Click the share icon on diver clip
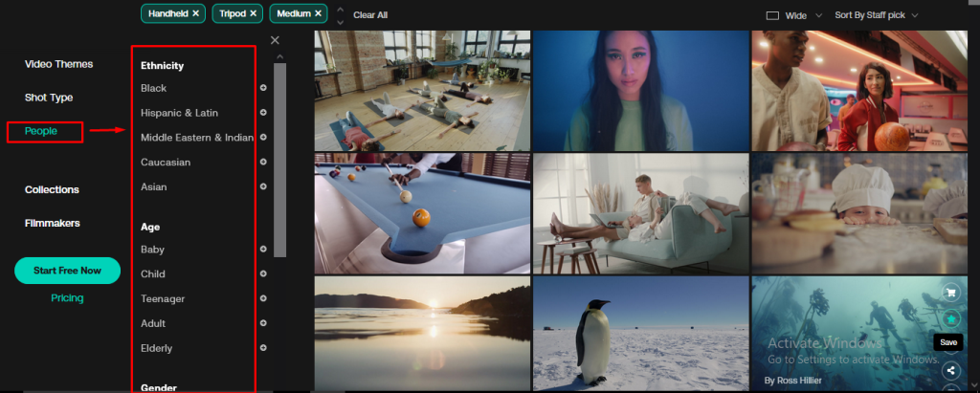Image resolution: width=980 pixels, height=393 pixels. click(x=950, y=370)
